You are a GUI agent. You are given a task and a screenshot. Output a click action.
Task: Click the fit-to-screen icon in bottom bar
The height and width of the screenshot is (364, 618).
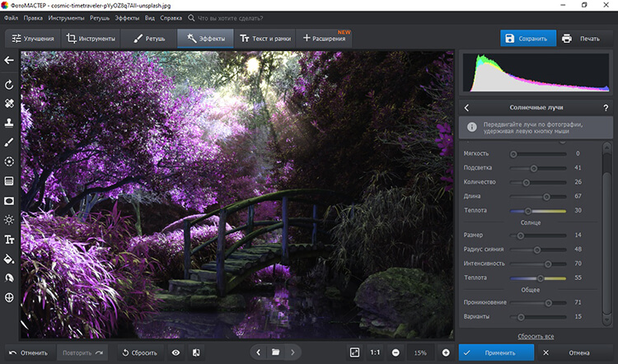[354, 352]
